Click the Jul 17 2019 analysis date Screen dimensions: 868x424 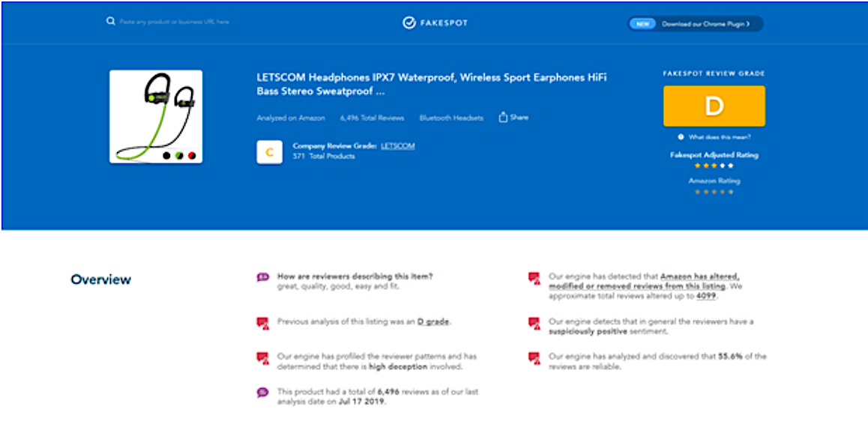click(x=361, y=402)
